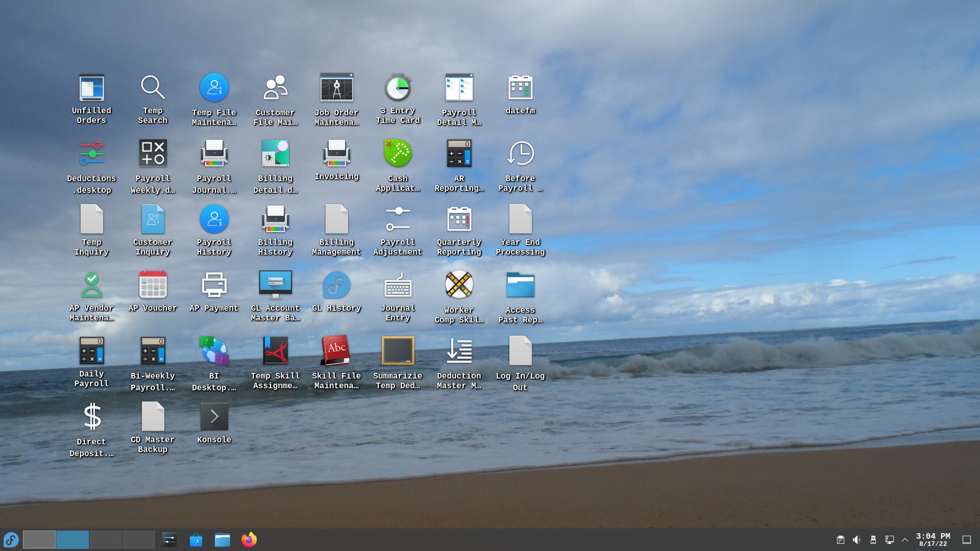
Task: Open the Skill File Maintenance dictionary icon
Action: [336, 351]
